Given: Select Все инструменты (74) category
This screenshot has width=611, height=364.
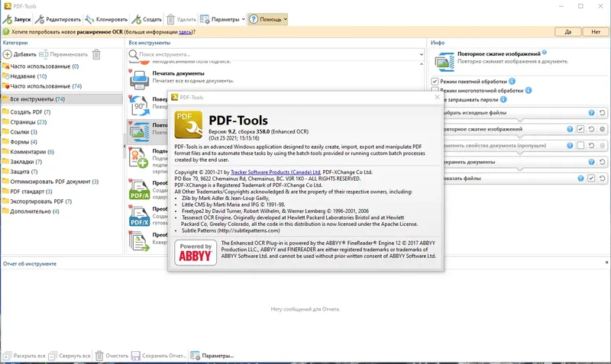Looking at the screenshot, I should coord(62,99).
